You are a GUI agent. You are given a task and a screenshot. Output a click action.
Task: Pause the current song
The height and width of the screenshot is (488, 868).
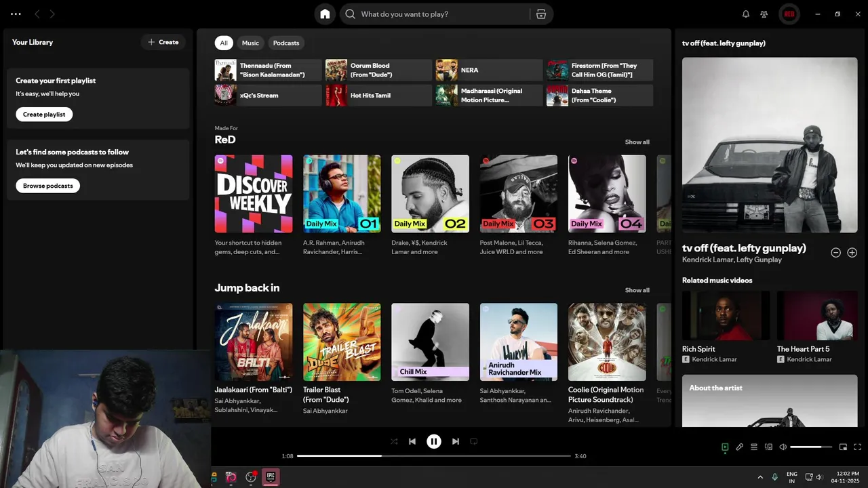coord(434,441)
